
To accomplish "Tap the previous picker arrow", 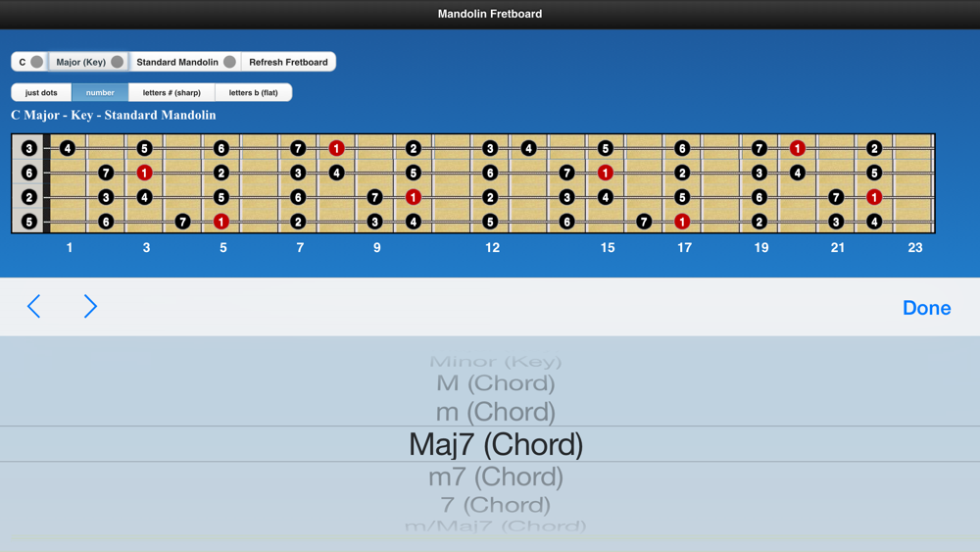I will (33, 306).
